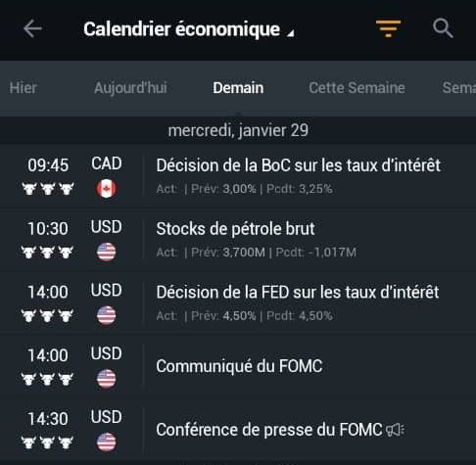Screen dimensions: 476x465
Task: Tap the megaphone icon next to Conférence de presse
Action: (x=395, y=430)
